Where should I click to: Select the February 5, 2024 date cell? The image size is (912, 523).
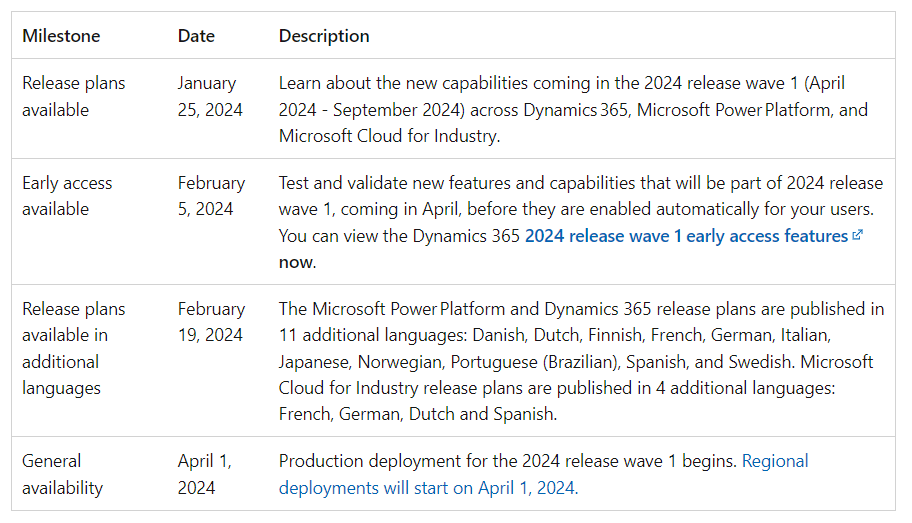click(x=211, y=196)
